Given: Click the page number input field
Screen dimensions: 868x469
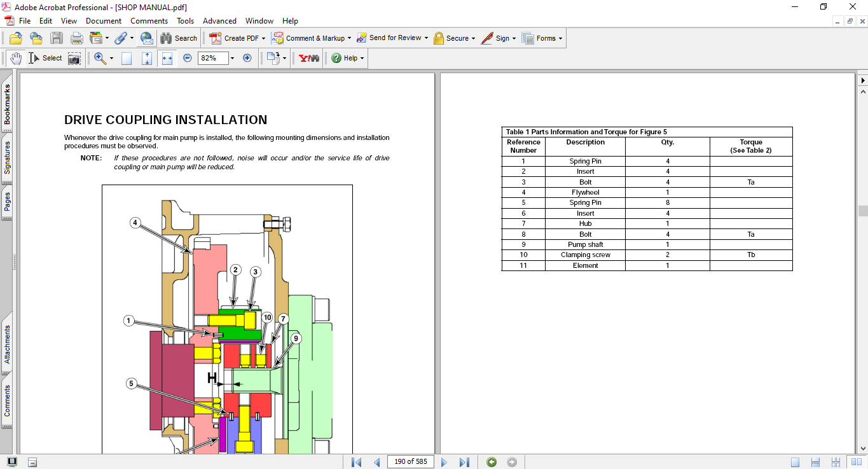Looking at the screenshot, I should click(410, 462).
